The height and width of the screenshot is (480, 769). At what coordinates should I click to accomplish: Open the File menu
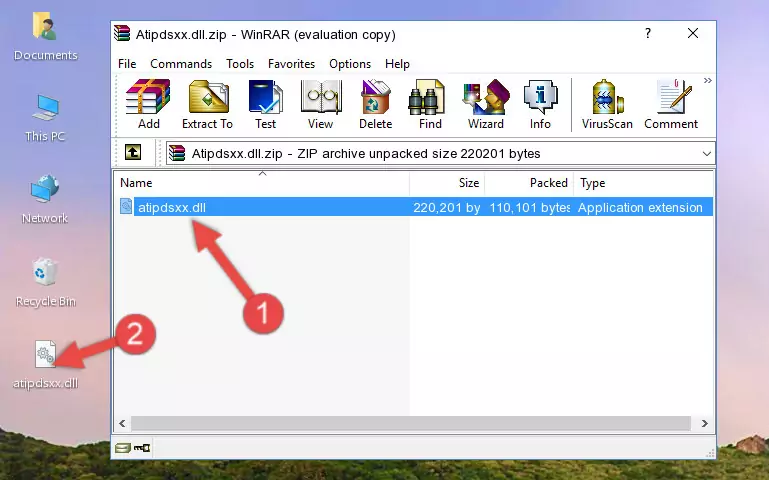[127, 64]
